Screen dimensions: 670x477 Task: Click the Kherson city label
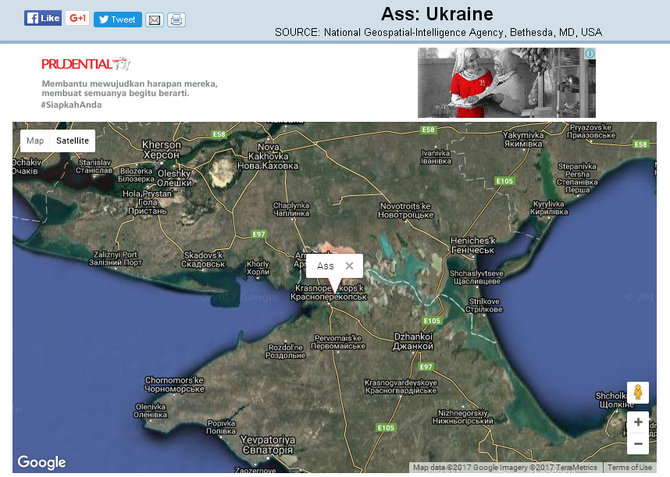(x=162, y=150)
